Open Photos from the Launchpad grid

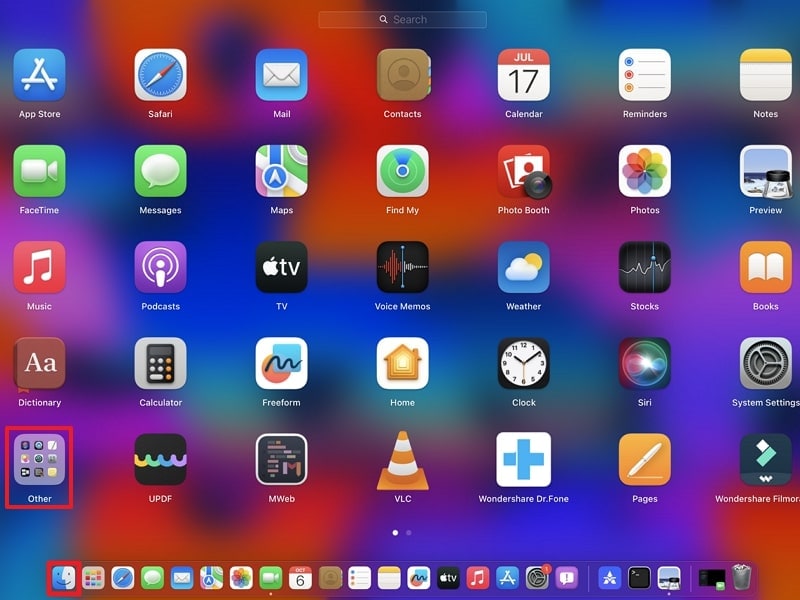point(645,171)
